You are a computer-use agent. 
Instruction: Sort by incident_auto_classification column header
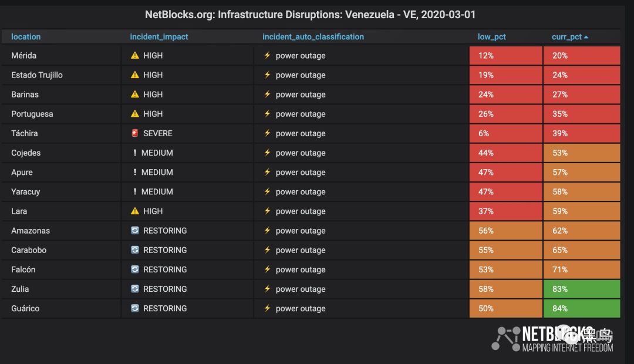tap(313, 37)
